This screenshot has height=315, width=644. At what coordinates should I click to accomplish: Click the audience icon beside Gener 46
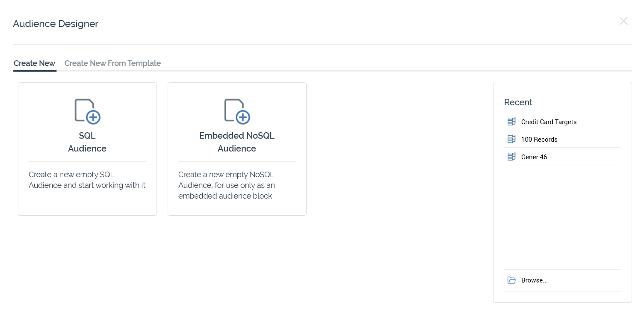[511, 157]
